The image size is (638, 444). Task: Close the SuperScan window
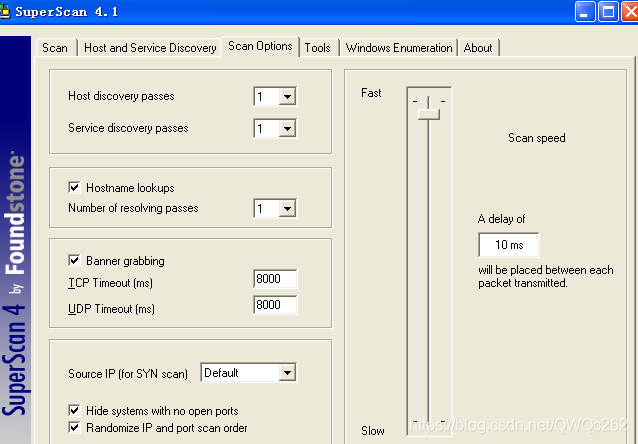pos(630,11)
